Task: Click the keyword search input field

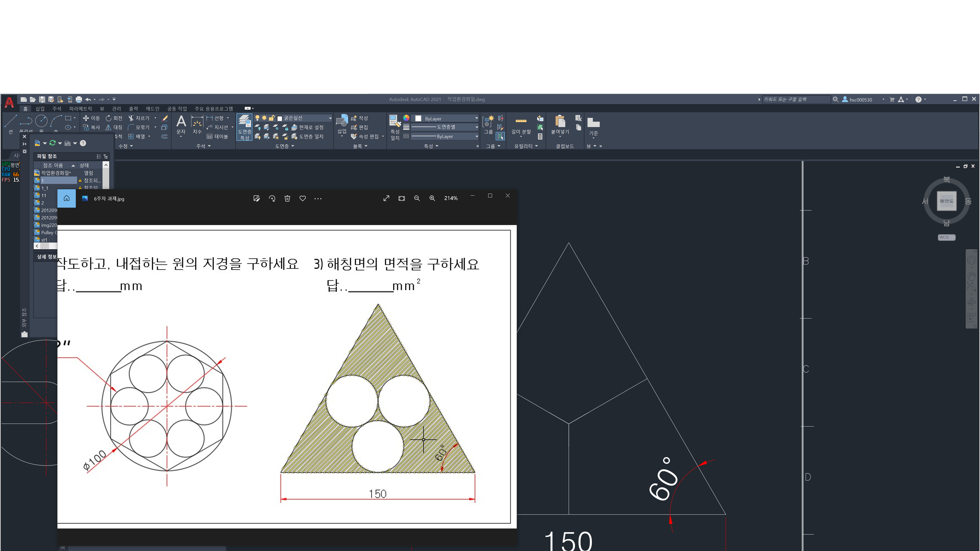Action: (x=796, y=99)
